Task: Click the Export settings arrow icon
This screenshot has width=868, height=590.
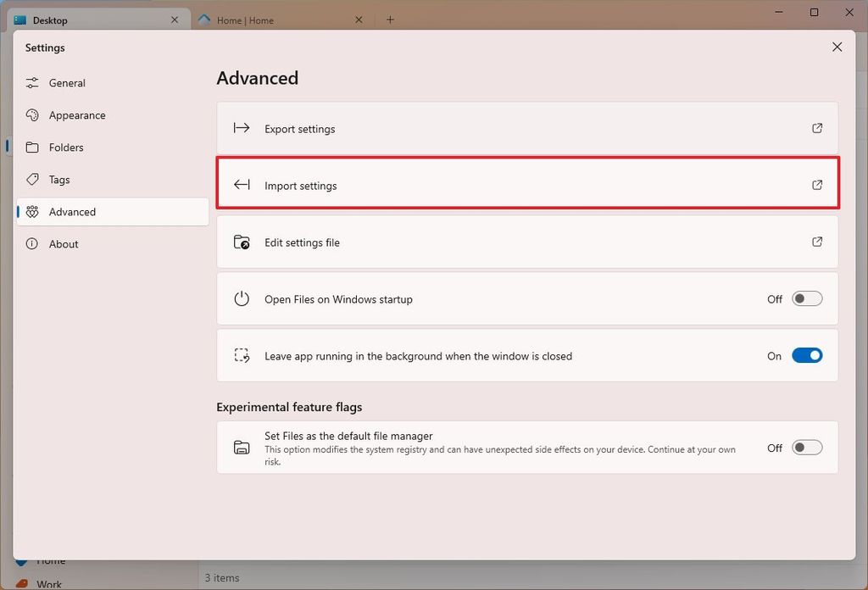Action: (x=242, y=128)
